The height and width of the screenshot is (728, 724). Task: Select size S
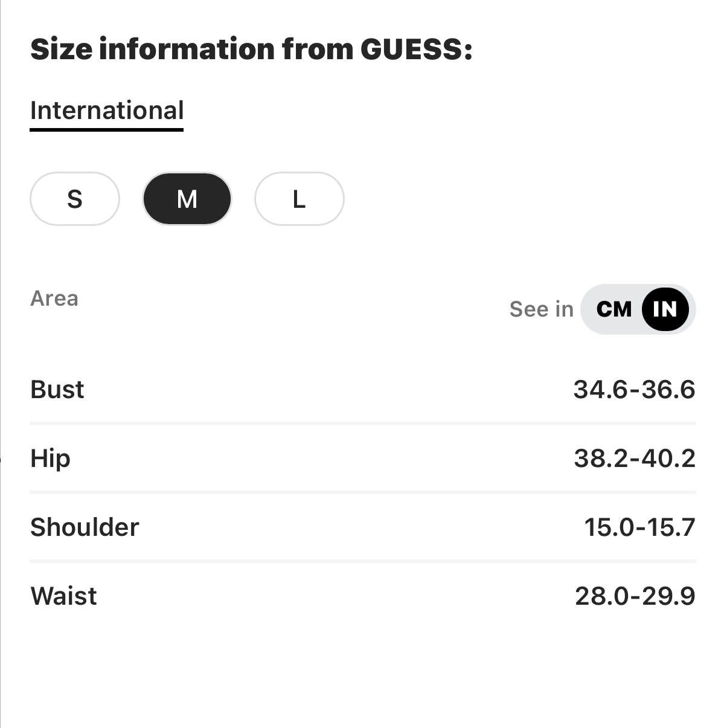[x=74, y=199]
